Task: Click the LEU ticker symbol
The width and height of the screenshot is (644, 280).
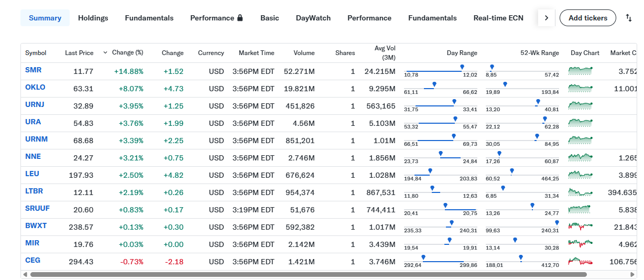Action: (x=32, y=174)
